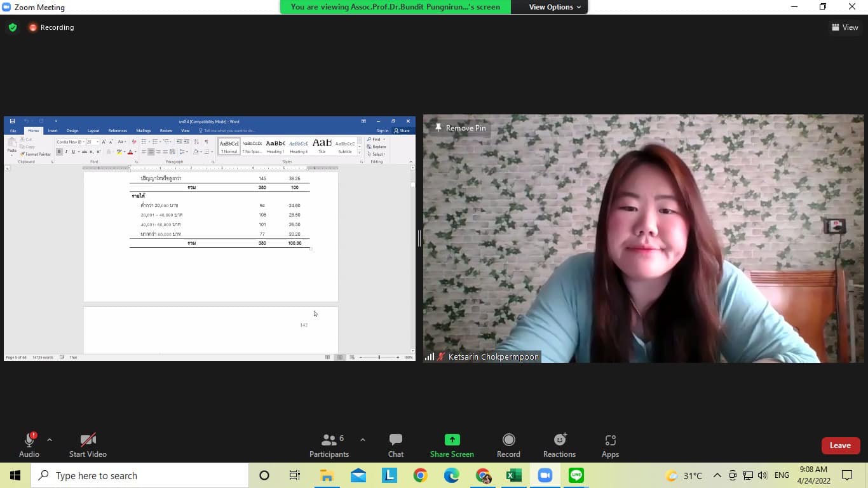Screen dimensions: 868x488
Task: Expand audio options arrow next to Audio
Action: point(50,440)
